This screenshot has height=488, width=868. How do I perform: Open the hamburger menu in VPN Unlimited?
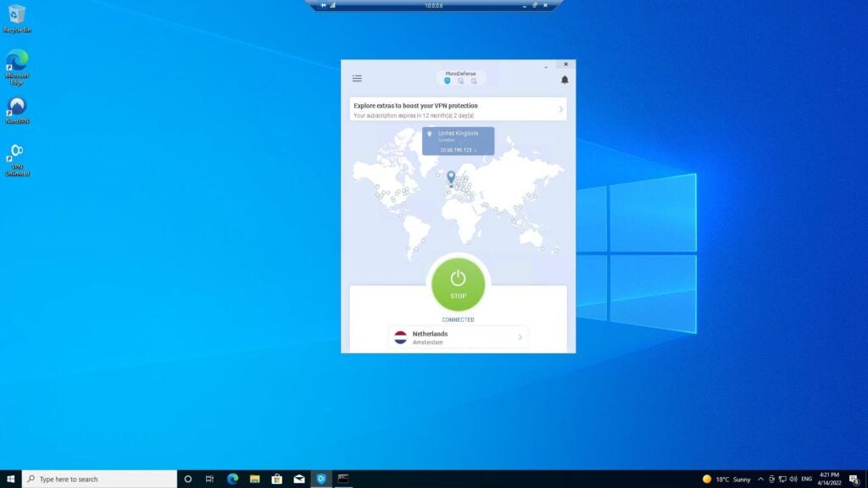(357, 79)
